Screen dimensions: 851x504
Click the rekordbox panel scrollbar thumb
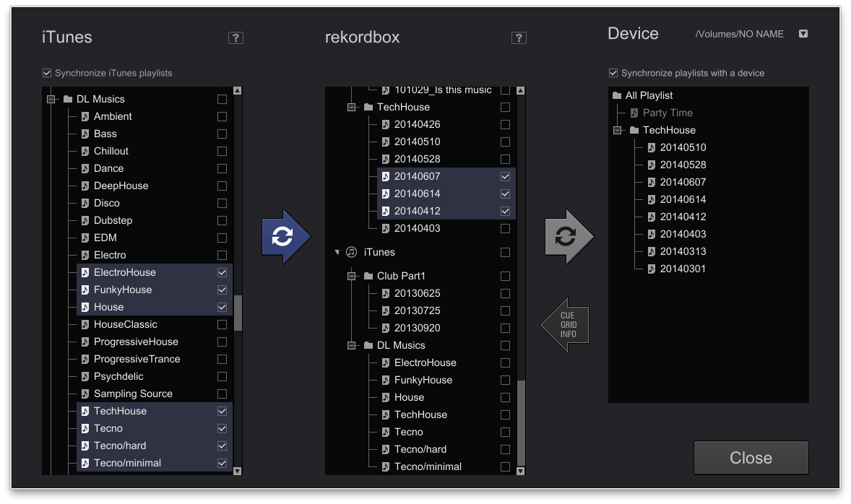coord(521,422)
